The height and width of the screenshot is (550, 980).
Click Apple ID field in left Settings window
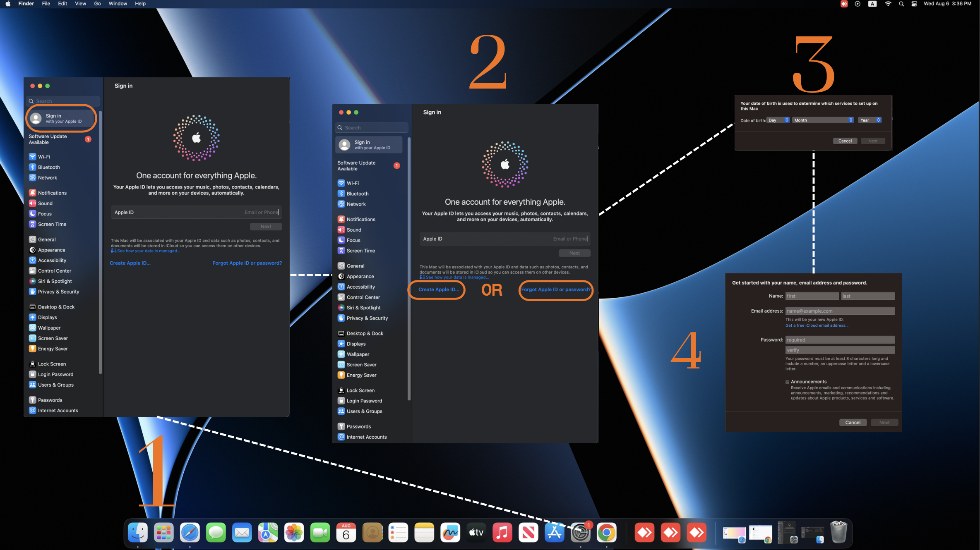tap(196, 213)
